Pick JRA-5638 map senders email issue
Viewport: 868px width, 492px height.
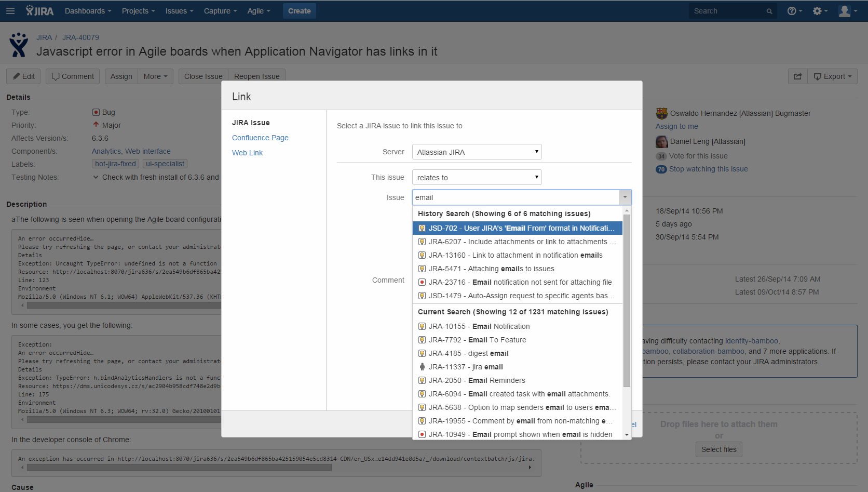click(518, 407)
